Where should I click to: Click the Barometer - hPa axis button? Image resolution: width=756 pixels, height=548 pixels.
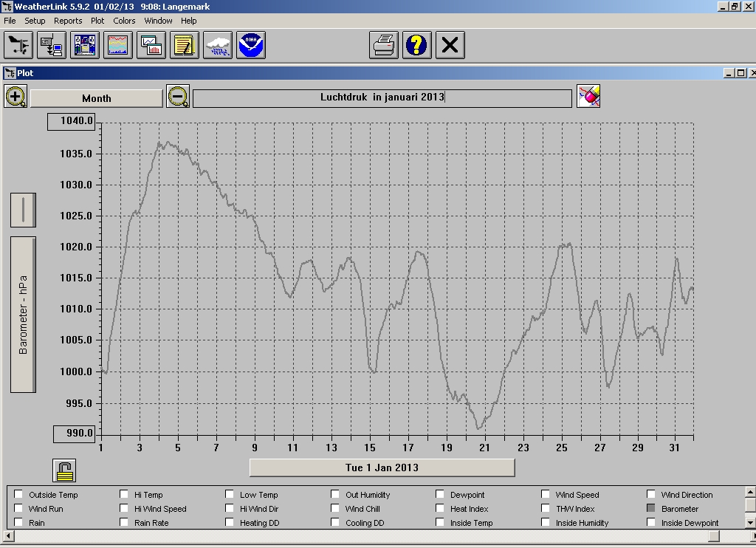coord(23,315)
